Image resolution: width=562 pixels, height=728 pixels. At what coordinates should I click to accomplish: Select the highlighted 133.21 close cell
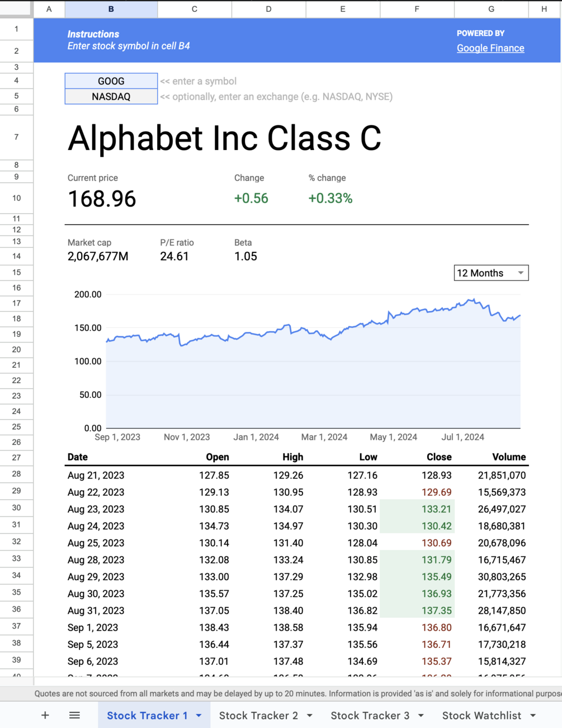417,509
